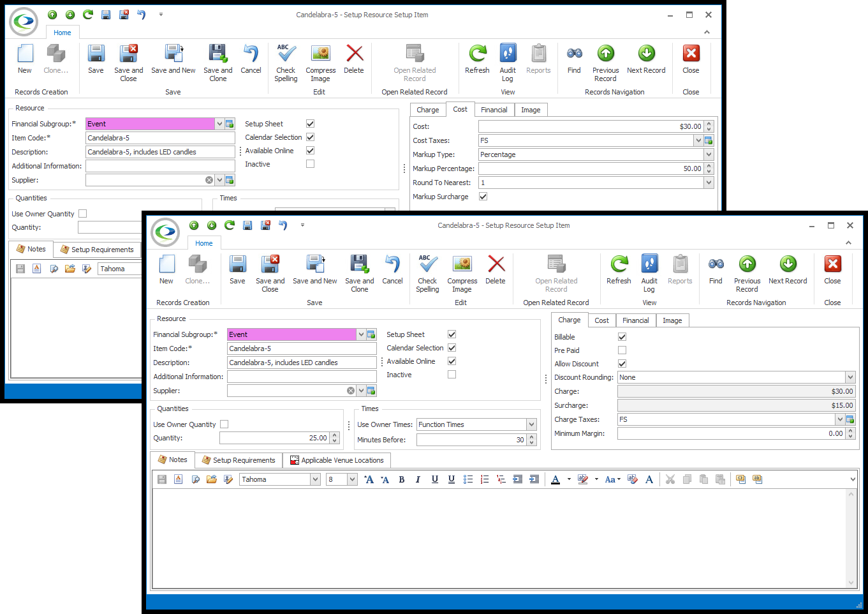The width and height of the screenshot is (868, 614).
Task: Click Save and New in front window ribbon
Action: point(315,269)
